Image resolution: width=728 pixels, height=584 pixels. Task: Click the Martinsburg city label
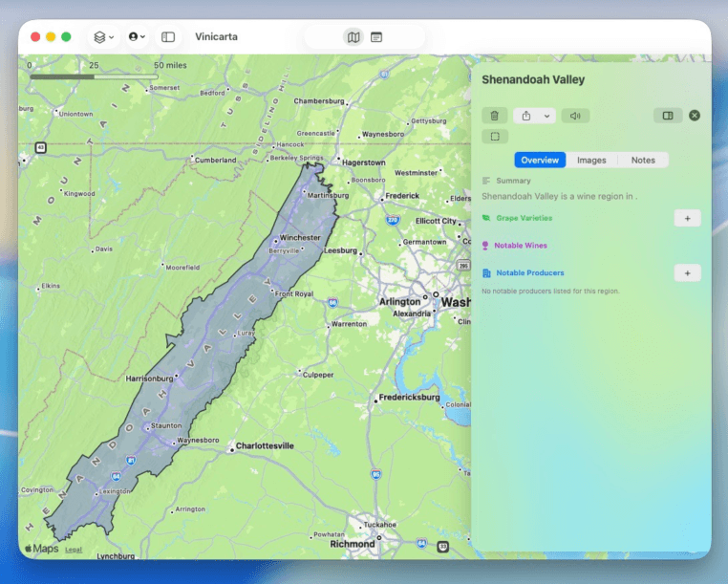tap(328, 195)
